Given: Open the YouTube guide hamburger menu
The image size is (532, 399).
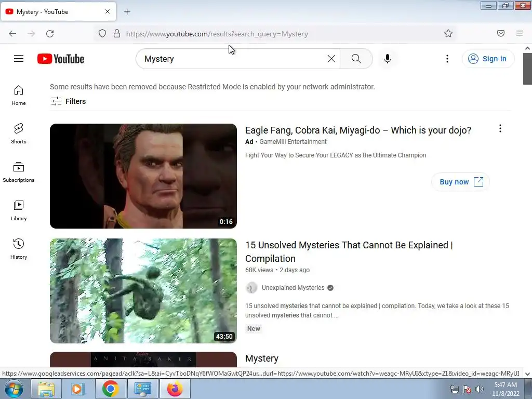Looking at the screenshot, I should tap(19, 59).
